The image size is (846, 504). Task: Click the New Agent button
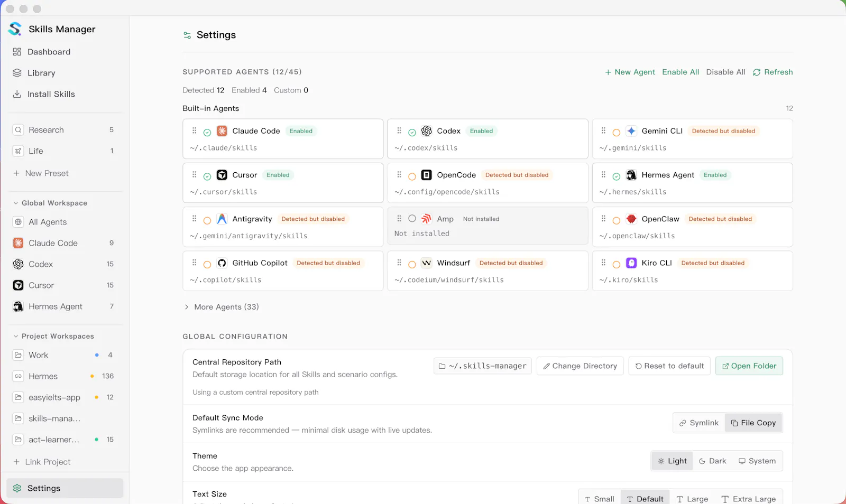tap(630, 72)
